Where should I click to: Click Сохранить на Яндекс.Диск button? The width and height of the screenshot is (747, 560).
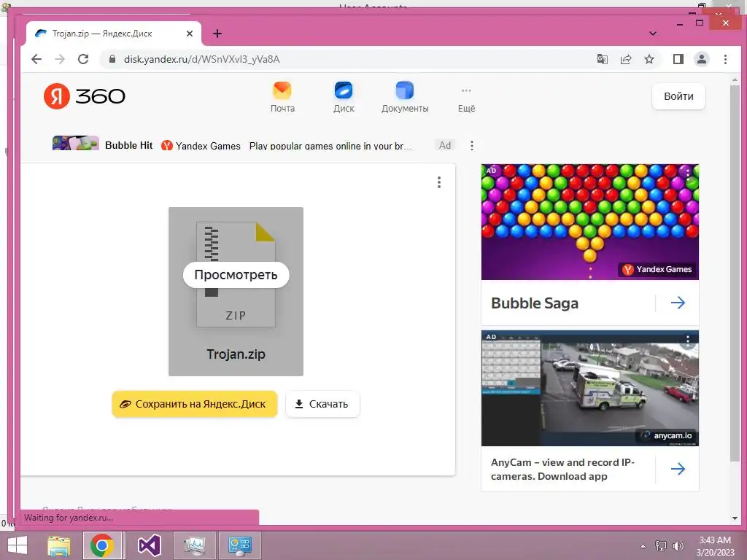(x=194, y=404)
